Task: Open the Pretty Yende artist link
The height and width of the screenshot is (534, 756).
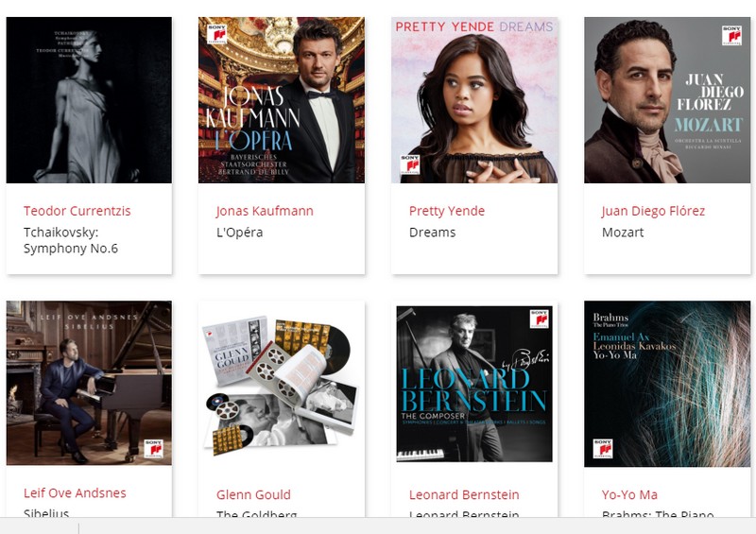Action: pyautogui.click(x=447, y=211)
